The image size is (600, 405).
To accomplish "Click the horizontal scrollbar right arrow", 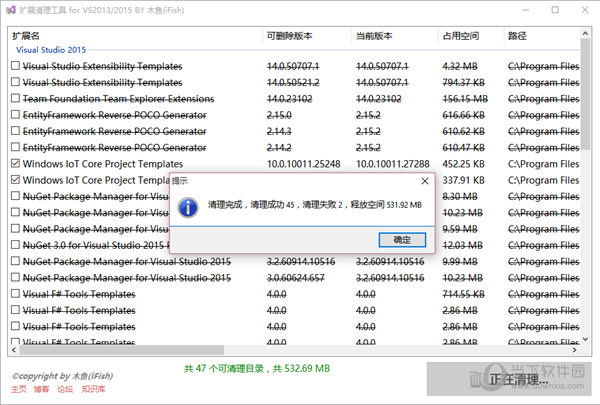I will (574, 350).
